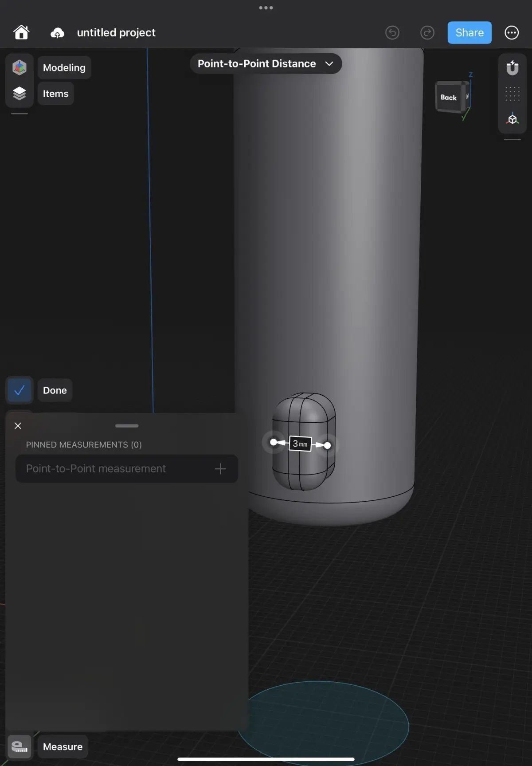532x766 pixels.
Task: Select the Modeling label
Action: tap(64, 67)
